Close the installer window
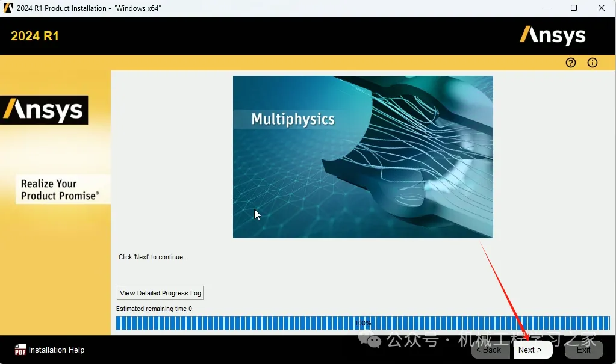The width and height of the screenshot is (616, 364). click(602, 8)
